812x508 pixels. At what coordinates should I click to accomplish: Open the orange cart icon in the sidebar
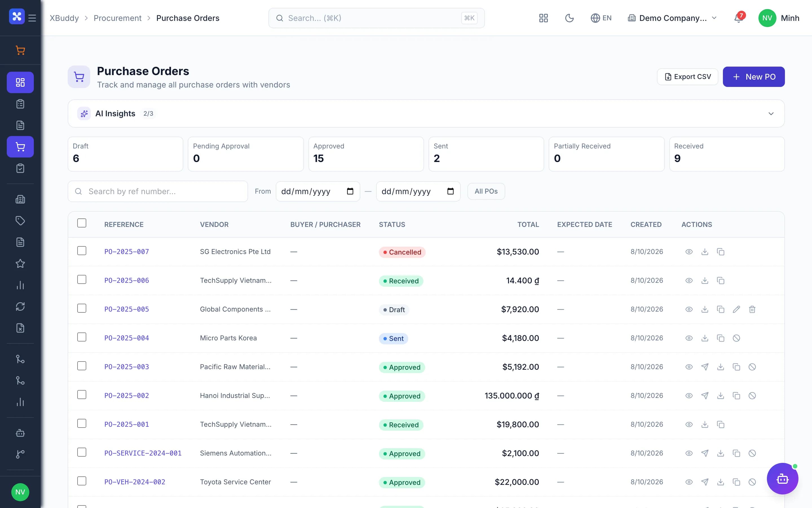click(20, 51)
